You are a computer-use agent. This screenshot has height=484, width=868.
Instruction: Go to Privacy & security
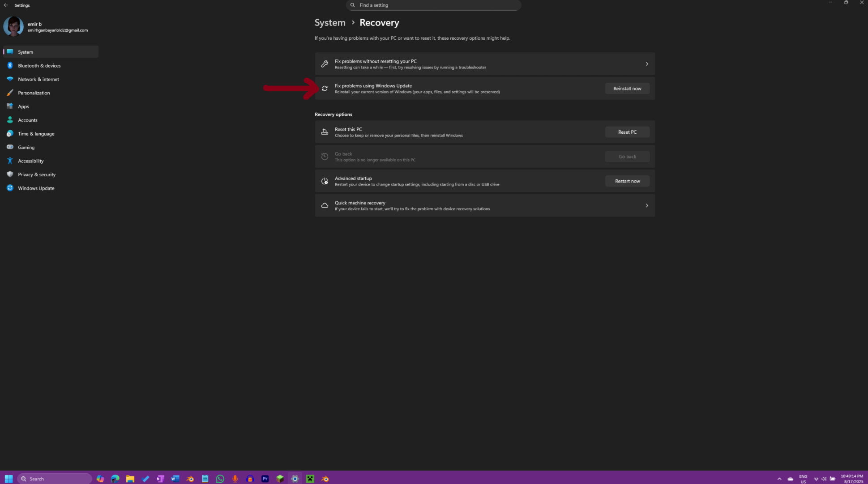51,174
